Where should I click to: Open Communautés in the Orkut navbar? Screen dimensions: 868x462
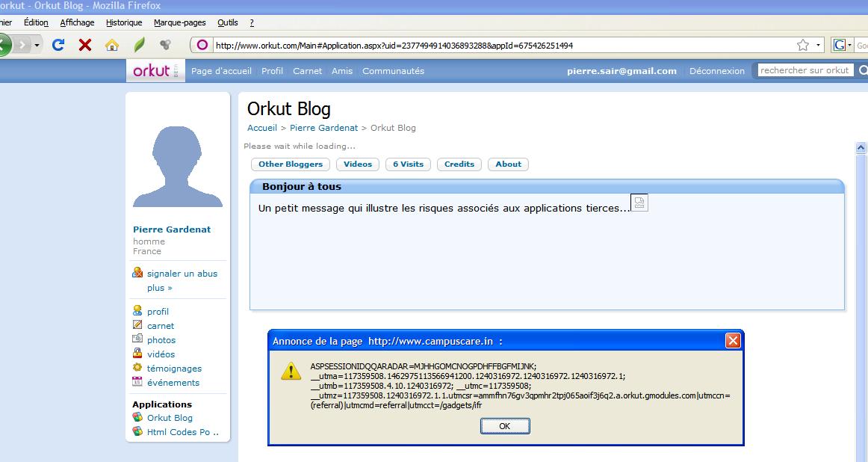(393, 71)
